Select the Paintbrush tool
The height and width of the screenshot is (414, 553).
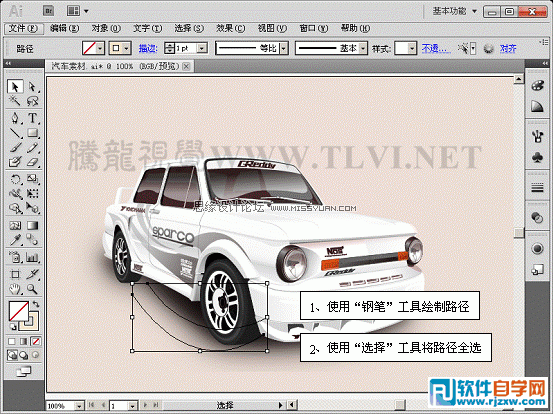(15, 148)
